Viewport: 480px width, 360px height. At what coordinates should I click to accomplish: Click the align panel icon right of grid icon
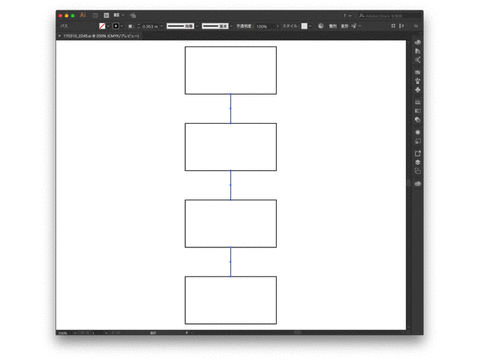[x=402, y=26]
